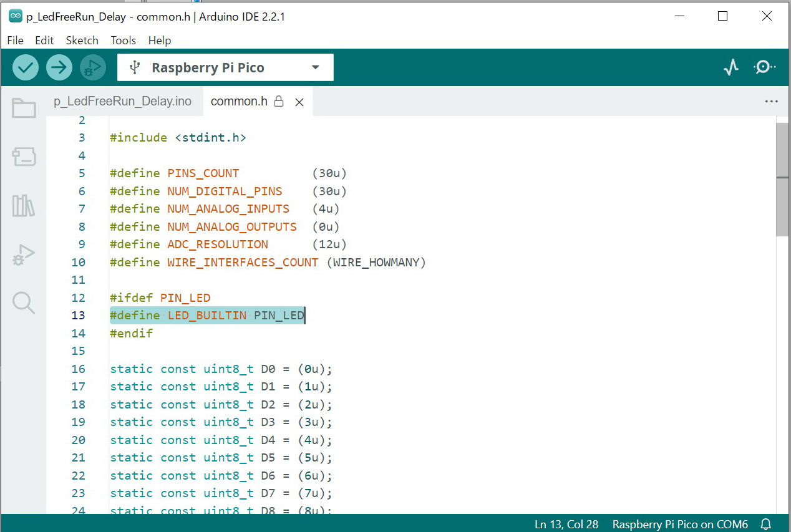
Task: Show notifications via the bell icon
Action: point(766,524)
